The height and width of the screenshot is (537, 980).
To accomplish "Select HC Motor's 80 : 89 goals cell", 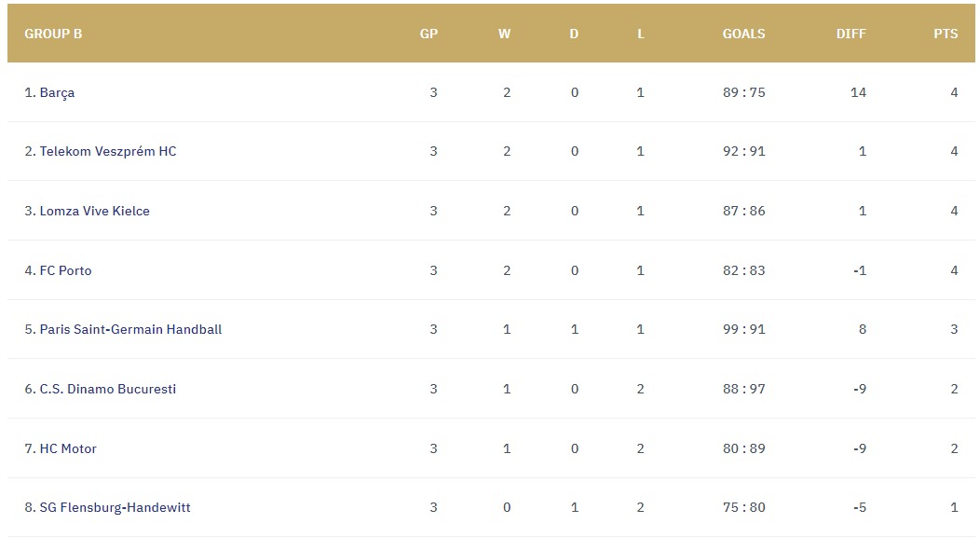I will [743, 448].
